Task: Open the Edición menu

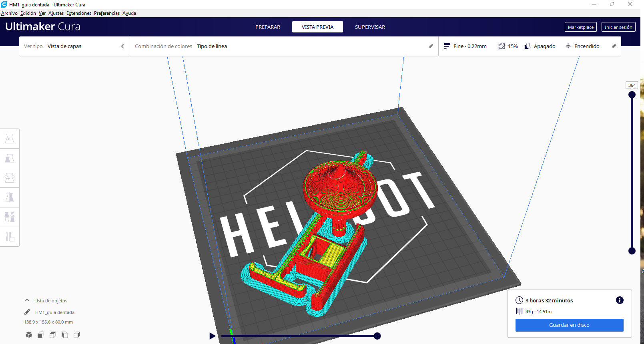Action: tap(28, 13)
